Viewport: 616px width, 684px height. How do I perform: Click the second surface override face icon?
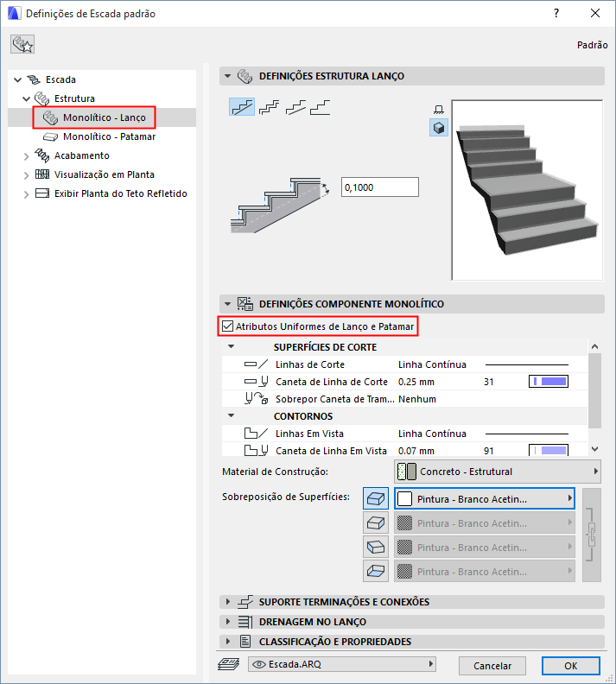[376, 522]
